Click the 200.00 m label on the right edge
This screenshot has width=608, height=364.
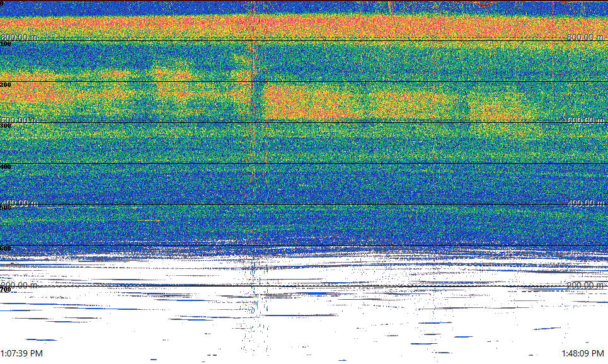click(585, 285)
